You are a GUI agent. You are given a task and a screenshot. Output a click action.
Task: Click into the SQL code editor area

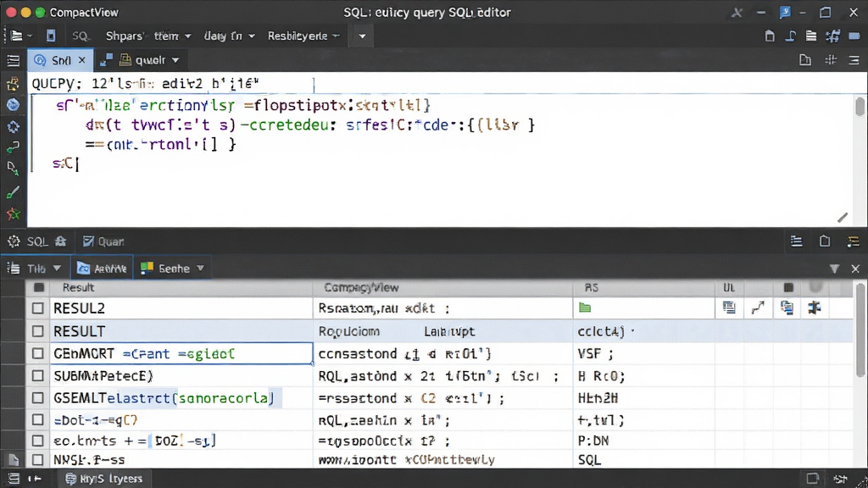(442, 160)
